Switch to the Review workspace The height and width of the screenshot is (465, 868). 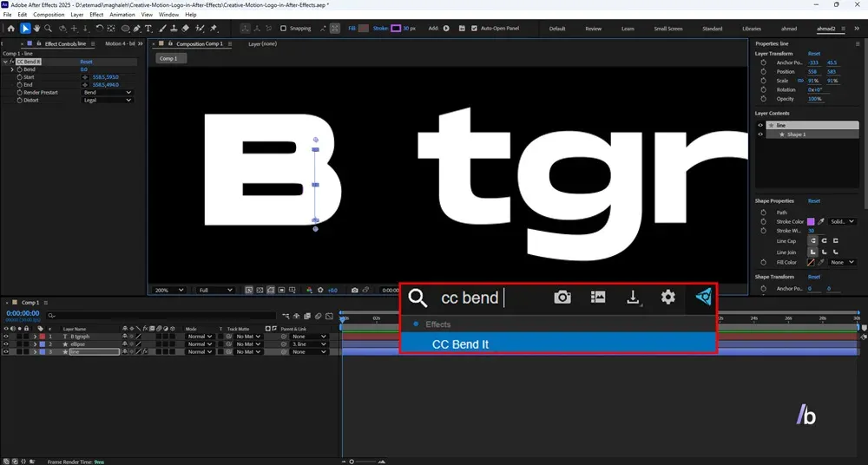click(594, 29)
